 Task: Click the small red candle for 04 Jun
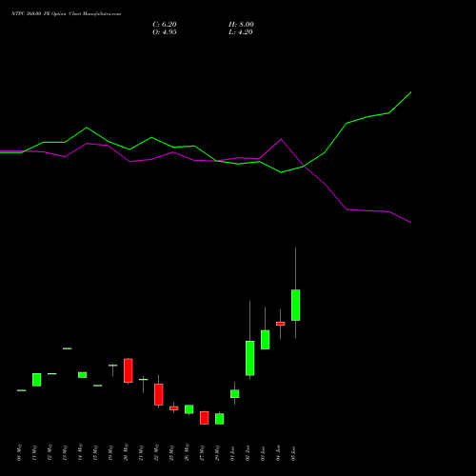point(281,324)
